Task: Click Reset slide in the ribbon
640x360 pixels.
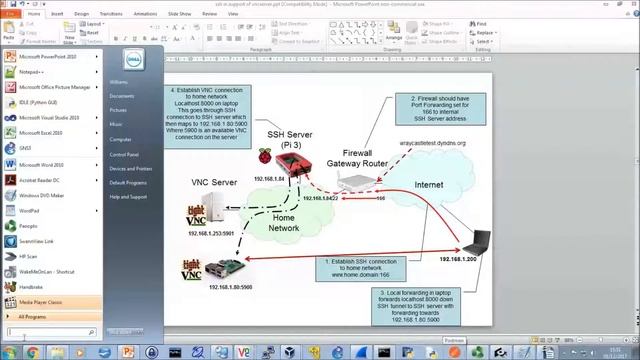Action: point(90,33)
